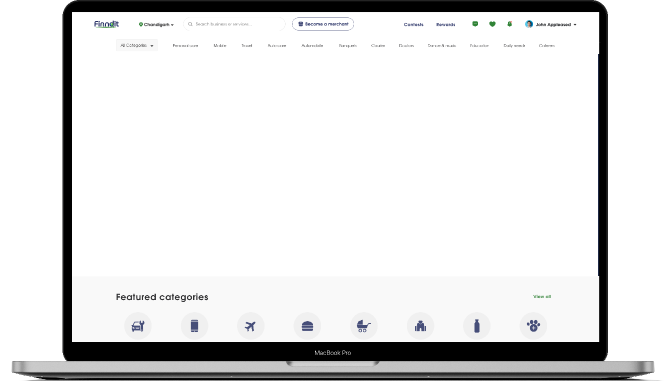Open the green chat messages icon
This screenshot has height=381, width=666.
point(475,24)
